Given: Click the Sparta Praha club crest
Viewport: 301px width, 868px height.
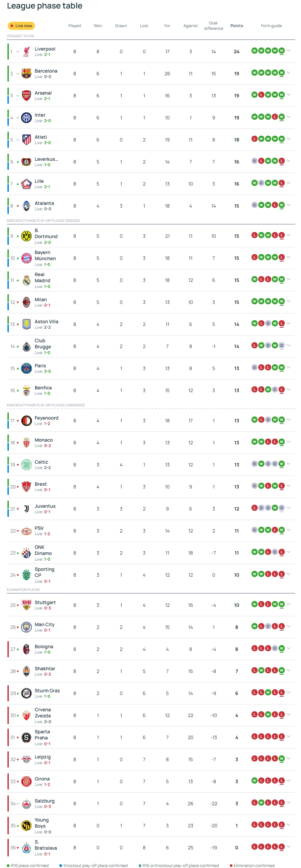Looking at the screenshot, I should click(x=26, y=737).
